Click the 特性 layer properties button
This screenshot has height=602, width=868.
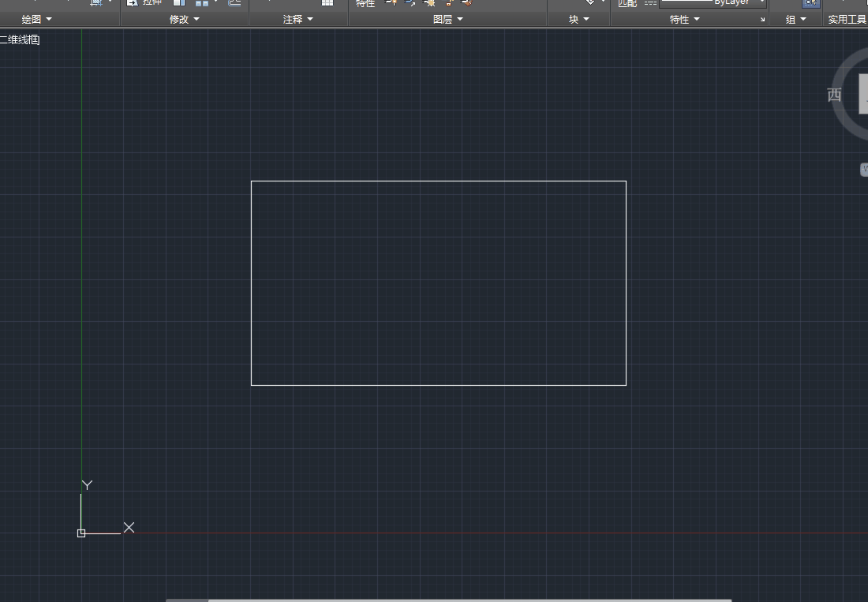click(365, 3)
